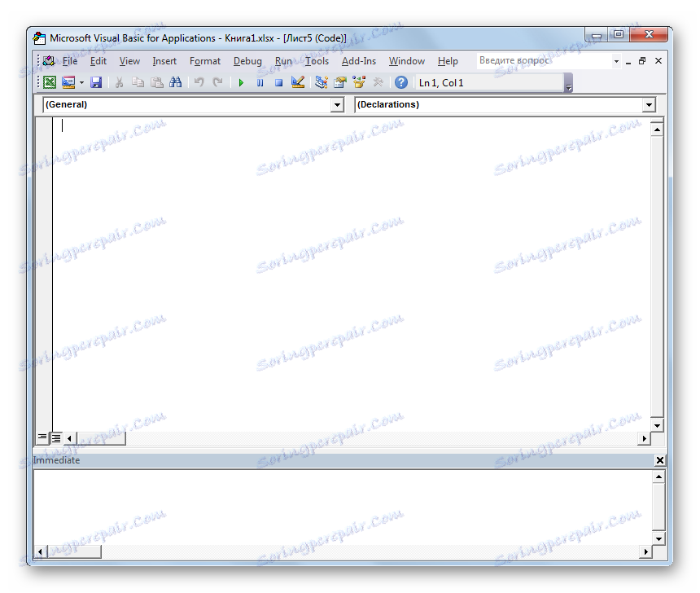Image resolution: width=700 pixels, height=593 pixels.
Task: Open Object Browser icon
Action: coord(359,82)
